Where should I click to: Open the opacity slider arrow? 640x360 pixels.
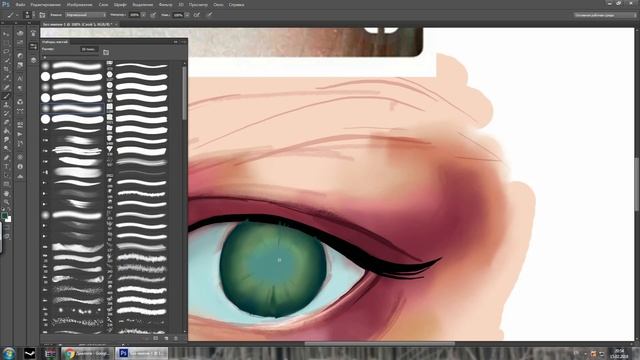click(x=143, y=15)
